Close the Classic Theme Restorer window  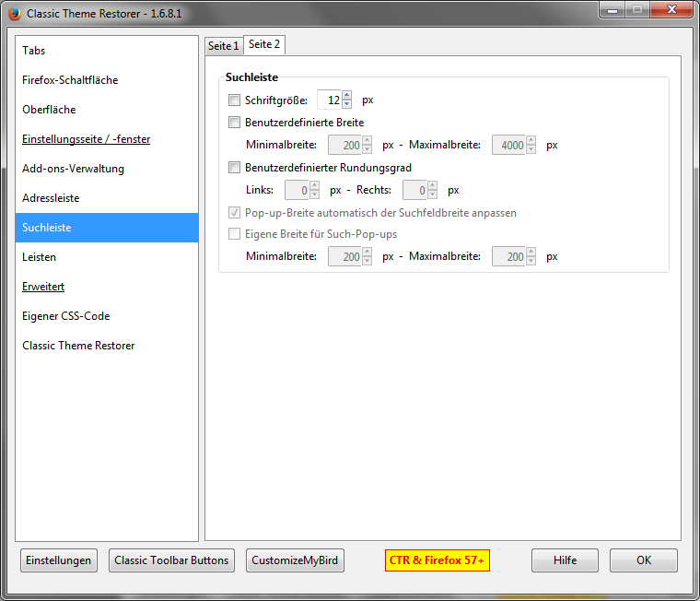point(671,9)
